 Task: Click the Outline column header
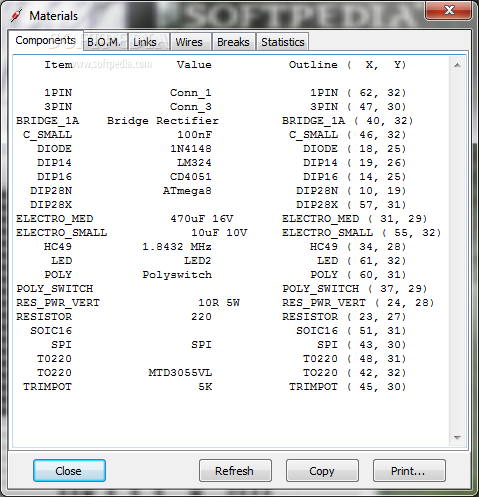(313, 65)
